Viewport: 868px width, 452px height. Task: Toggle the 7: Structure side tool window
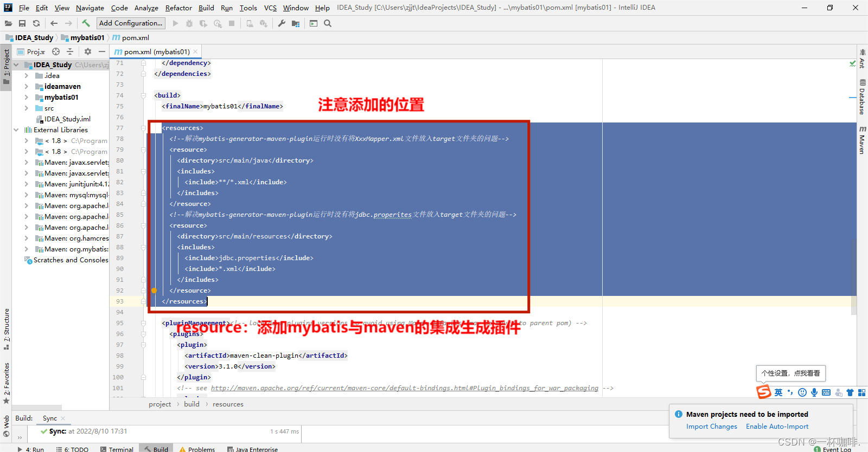[6, 329]
